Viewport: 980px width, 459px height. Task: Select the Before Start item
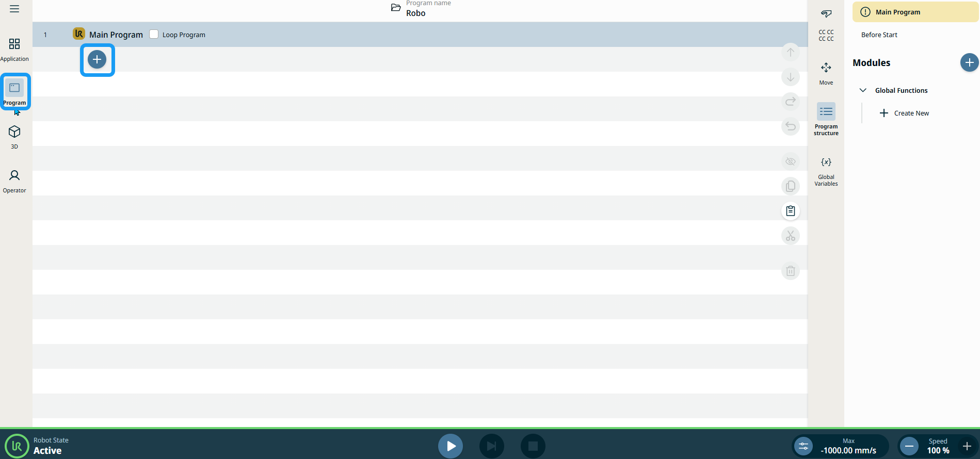pyautogui.click(x=879, y=35)
